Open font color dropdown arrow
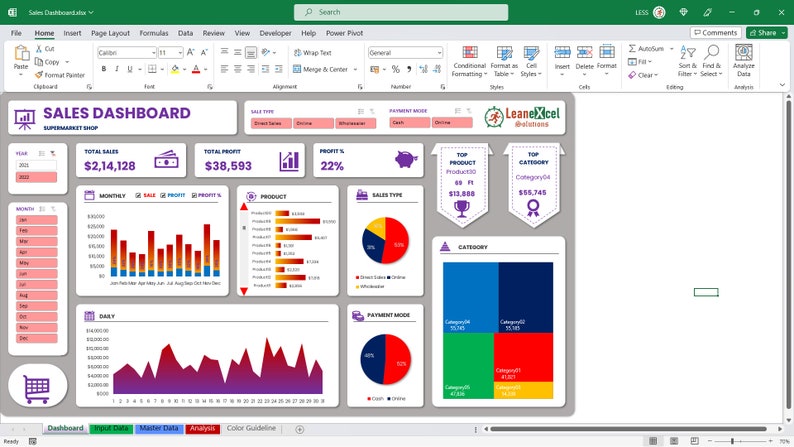The width and height of the screenshot is (794, 447). coord(206,69)
